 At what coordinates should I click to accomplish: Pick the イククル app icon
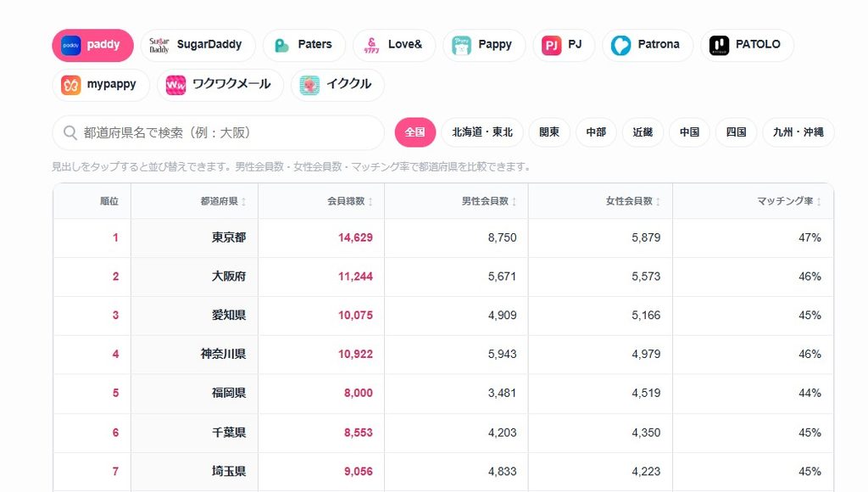309,86
